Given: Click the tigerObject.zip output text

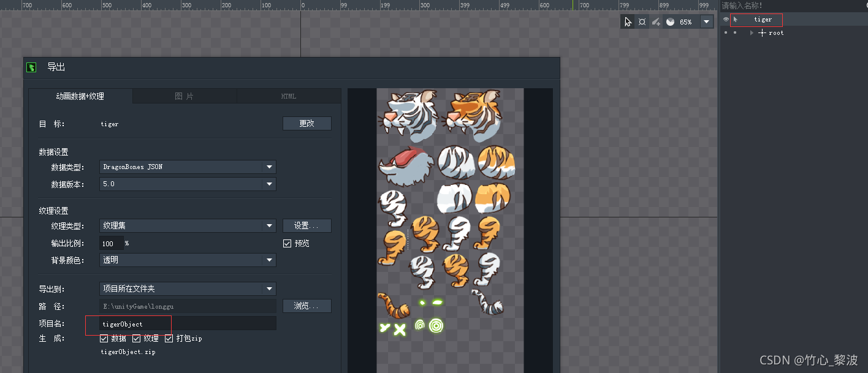Looking at the screenshot, I should click(129, 352).
